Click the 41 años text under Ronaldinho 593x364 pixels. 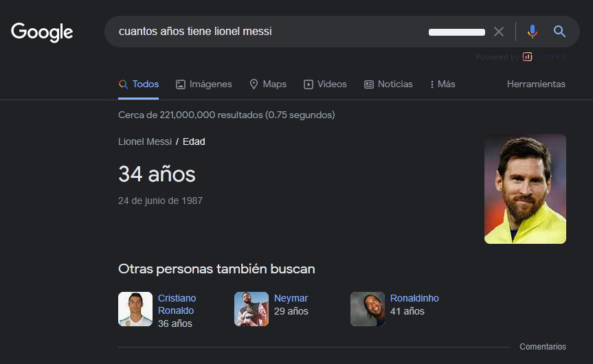[x=407, y=311]
